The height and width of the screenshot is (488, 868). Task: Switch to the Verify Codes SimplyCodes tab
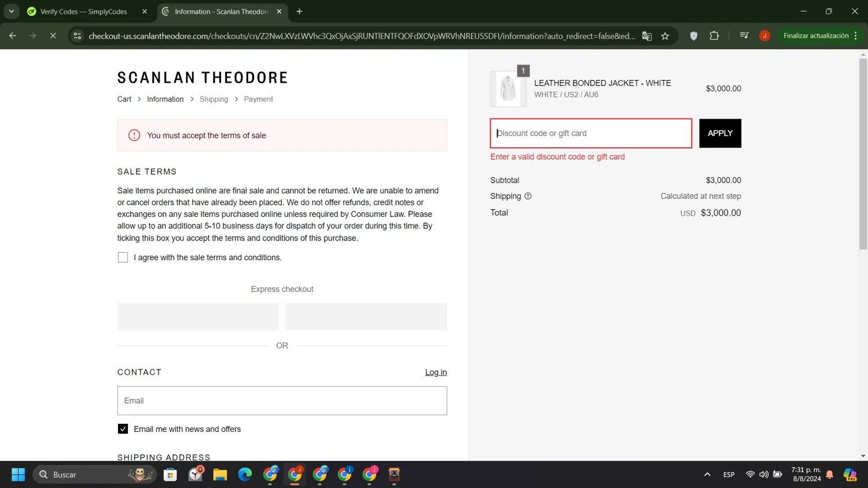[x=83, y=12]
